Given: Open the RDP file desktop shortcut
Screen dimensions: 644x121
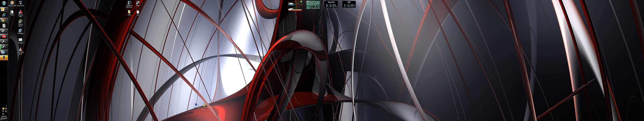Looking at the screenshot, I should 197,106.
